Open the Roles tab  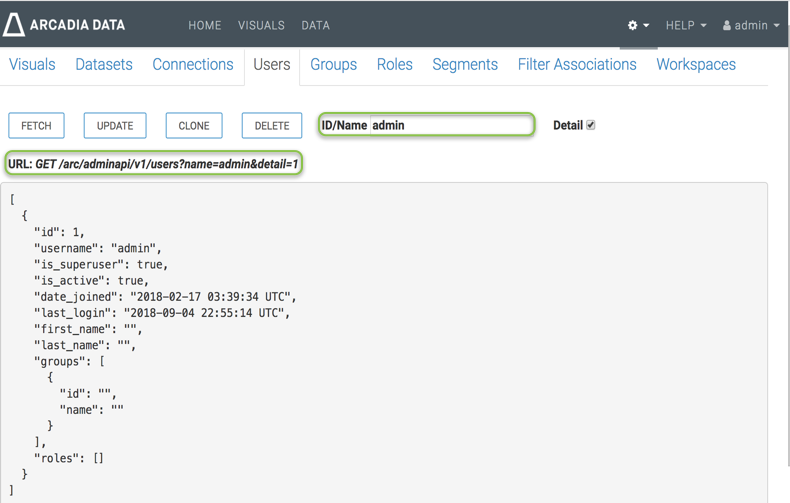(x=394, y=64)
